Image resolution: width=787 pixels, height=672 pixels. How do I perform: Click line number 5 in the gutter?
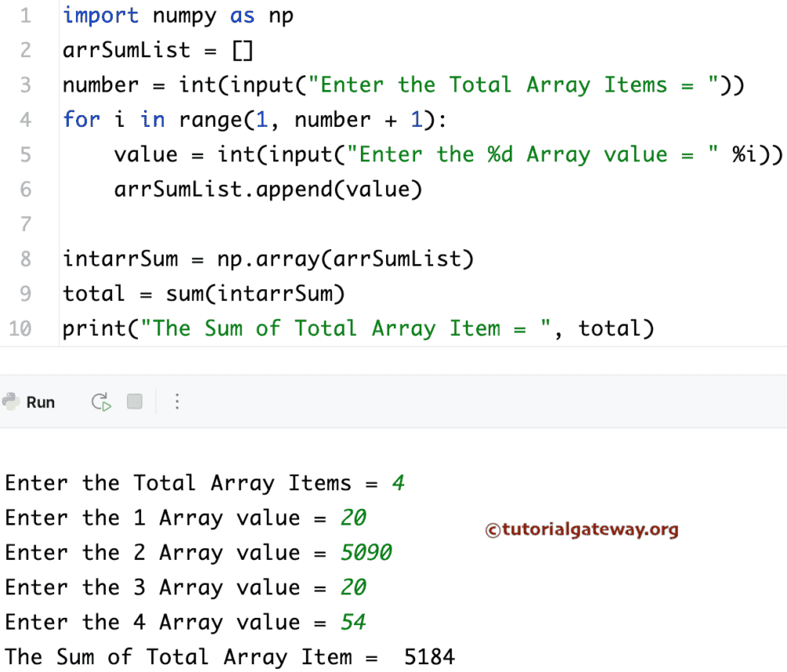pos(26,154)
